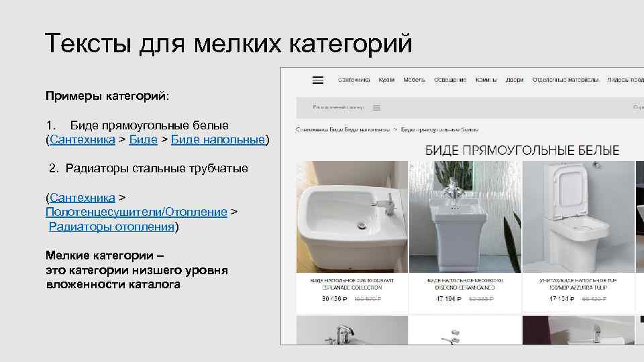Click the slide title Тексты для мелких категорий

point(228,43)
